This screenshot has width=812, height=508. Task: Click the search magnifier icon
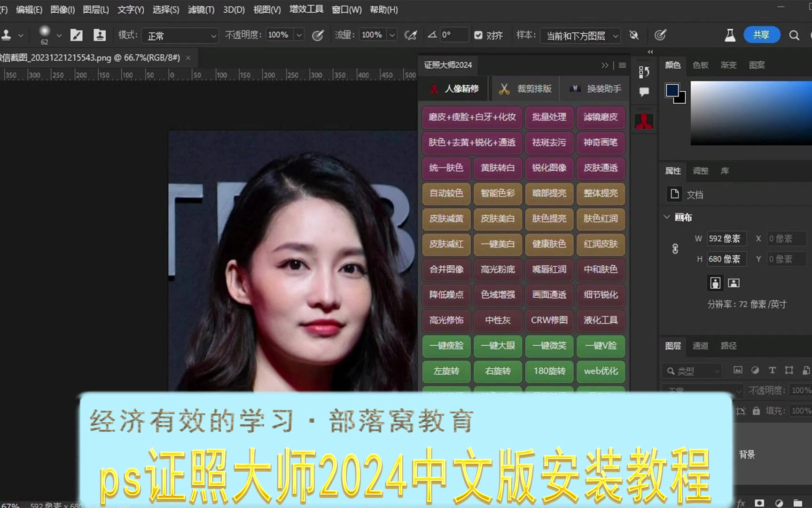[794, 35]
